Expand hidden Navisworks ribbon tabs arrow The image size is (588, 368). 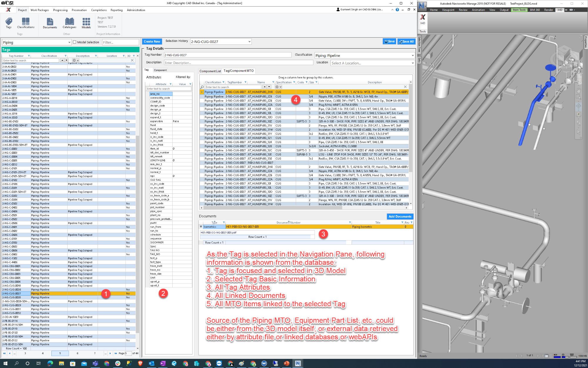[566, 10]
